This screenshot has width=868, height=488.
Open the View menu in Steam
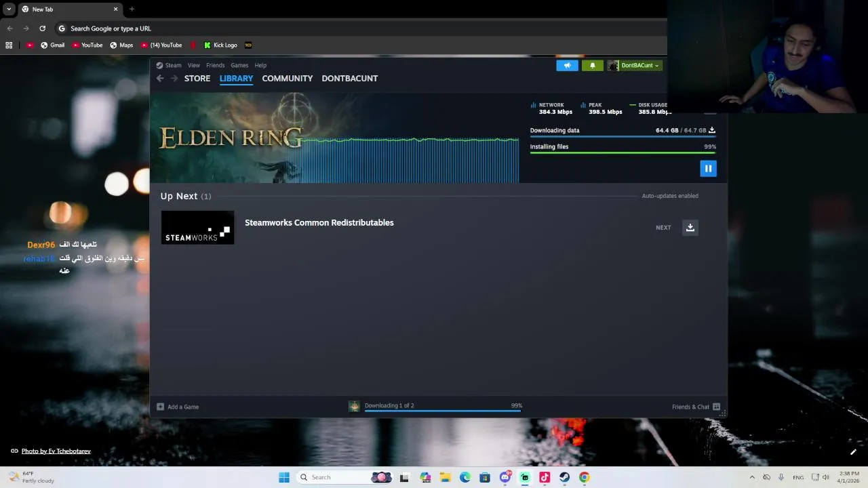click(x=194, y=66)
